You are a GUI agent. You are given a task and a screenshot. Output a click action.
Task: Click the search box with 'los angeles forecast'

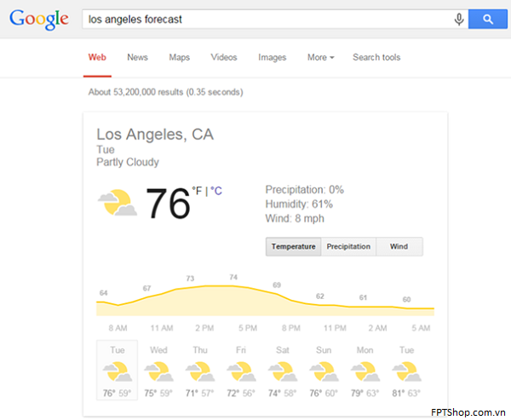pyautogui.click(x=267, y=20)
